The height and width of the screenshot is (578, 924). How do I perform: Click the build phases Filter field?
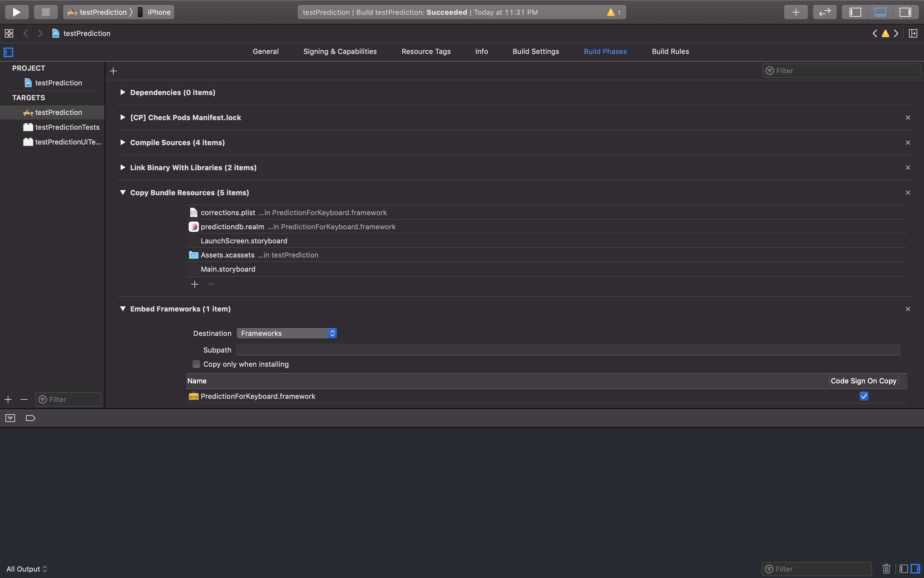(841, 71)
